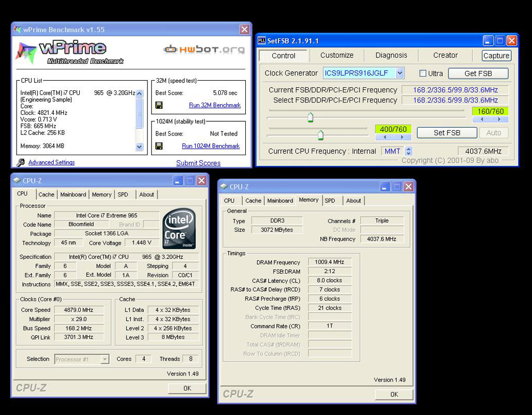Image resolution: width=532 pixels, height=415 pixels.
Task: Click the HWBOT.org logo in wPrime
Action: [204, 49]
